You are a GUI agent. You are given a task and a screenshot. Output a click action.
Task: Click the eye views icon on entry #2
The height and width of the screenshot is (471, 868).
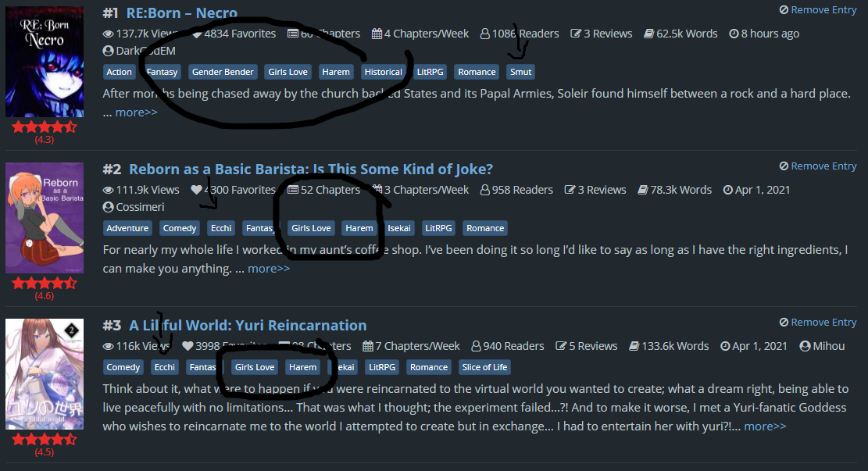coord(108,190)
